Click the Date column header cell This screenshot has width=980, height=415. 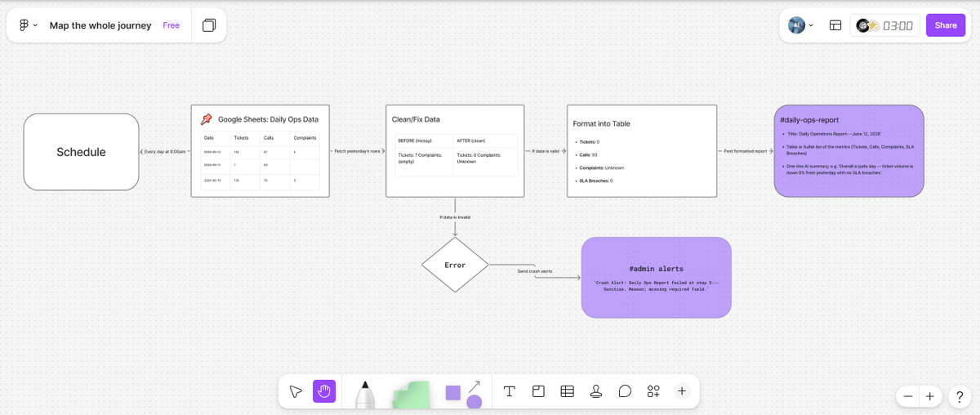pos(216,138)
